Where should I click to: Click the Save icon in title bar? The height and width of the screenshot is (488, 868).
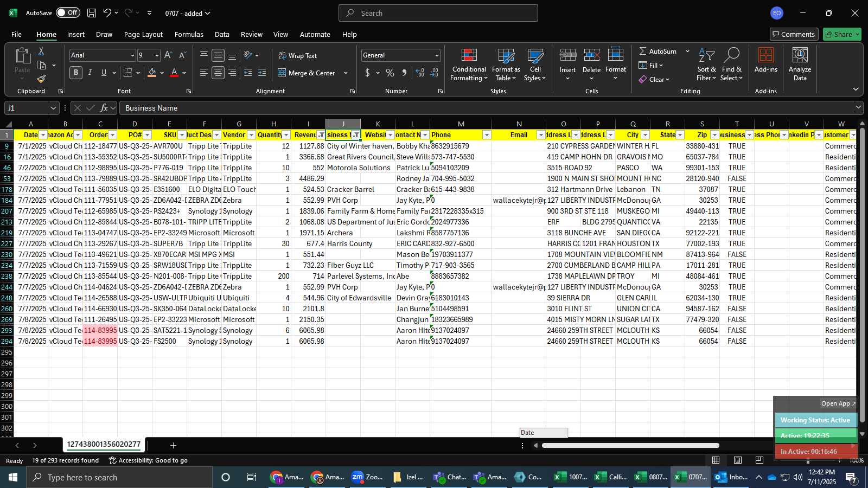click(92, 13)
